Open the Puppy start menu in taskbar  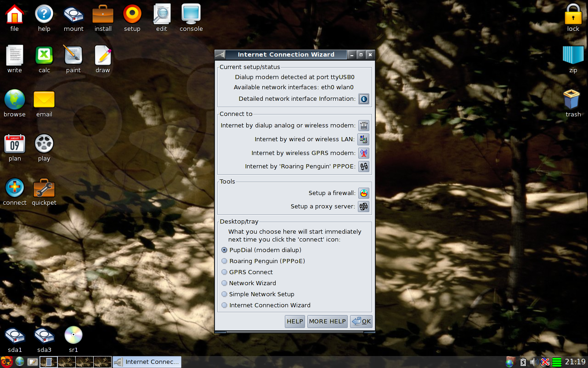[6, 362]
